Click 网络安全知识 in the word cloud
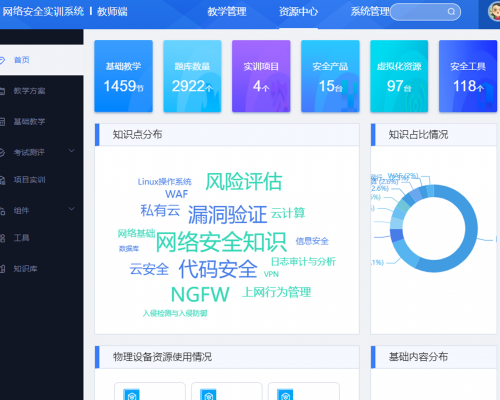Screen dimensions: 500x400 point(221,242)
